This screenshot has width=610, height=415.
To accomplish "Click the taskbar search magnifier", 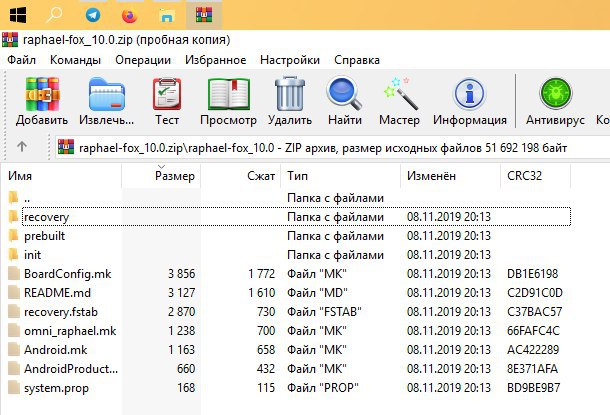I will click(54, 15).
